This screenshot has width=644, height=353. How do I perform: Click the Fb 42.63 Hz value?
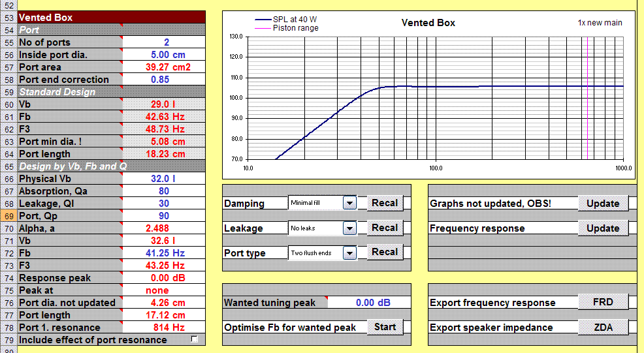(x=164, y=117)
